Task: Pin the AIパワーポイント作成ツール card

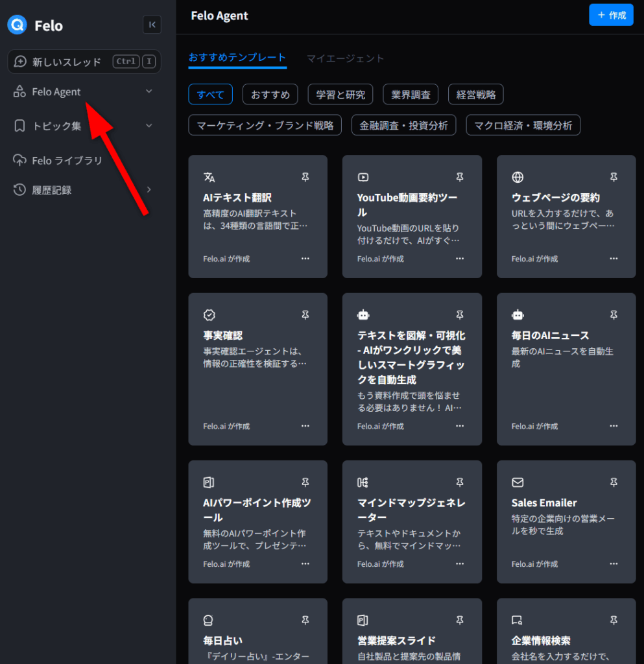Action: (305, 482)
